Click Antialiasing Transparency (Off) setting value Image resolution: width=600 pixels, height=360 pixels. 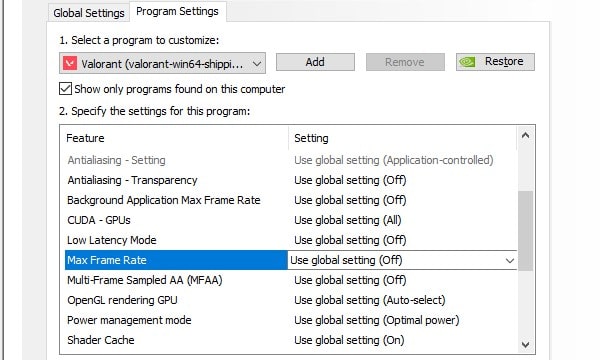click(x=350, y=180)
